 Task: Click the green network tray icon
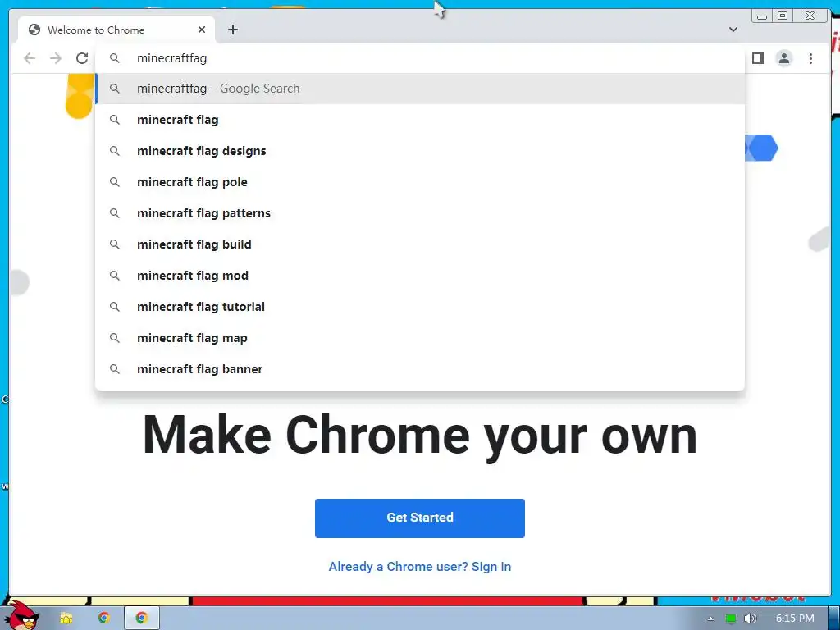point(731,619)
